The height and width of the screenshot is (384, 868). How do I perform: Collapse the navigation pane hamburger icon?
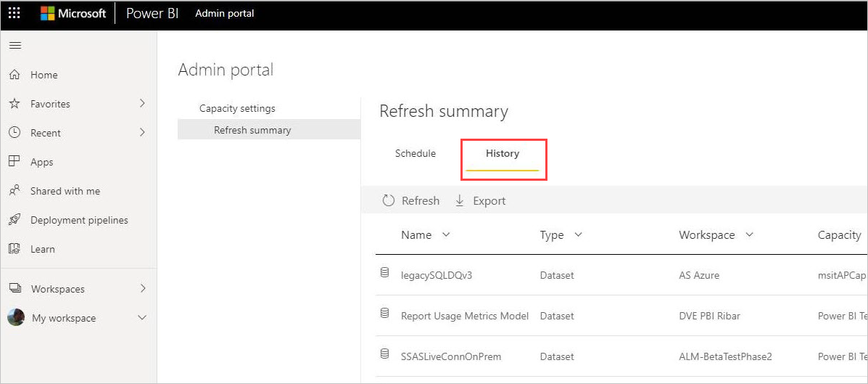point(15,46)
